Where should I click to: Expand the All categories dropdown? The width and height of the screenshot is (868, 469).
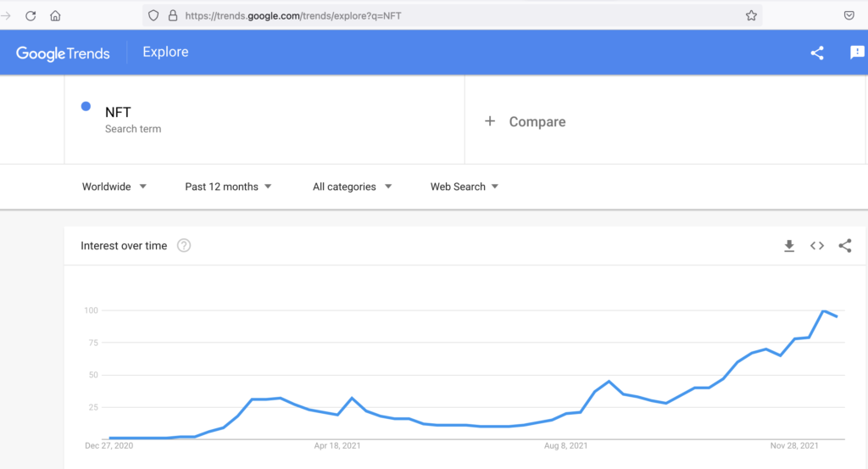point(352,187)
